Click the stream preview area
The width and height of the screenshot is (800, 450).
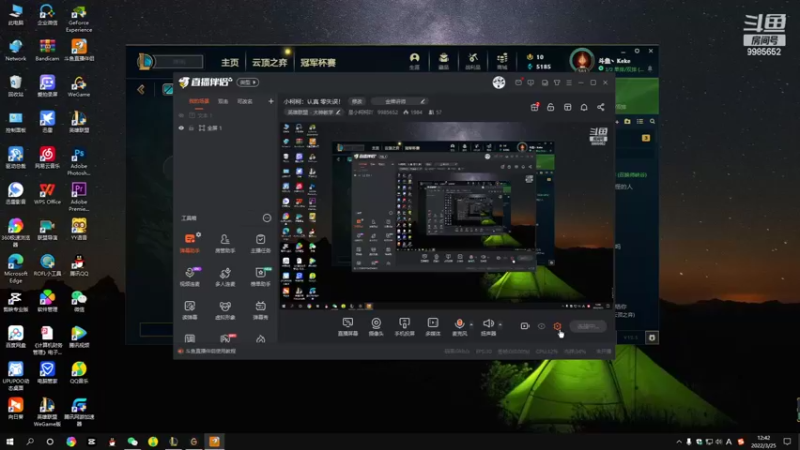(x=446, y=216)
